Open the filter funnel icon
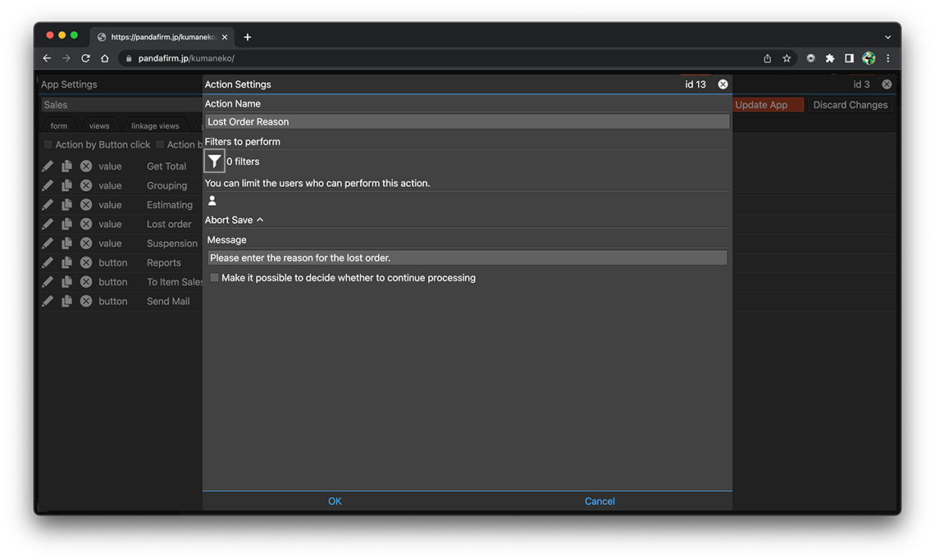Viewport: 935px width, 560px height. 214,162
